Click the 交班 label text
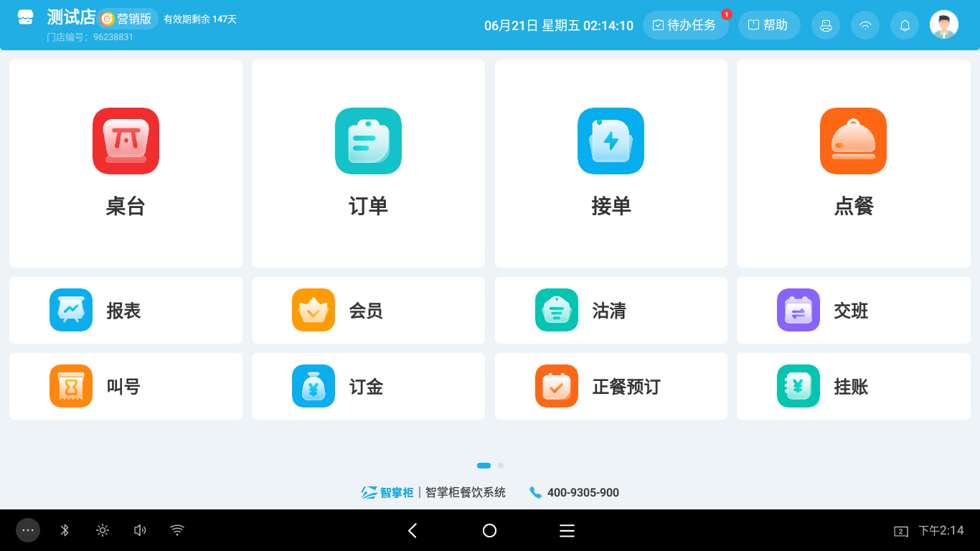This screenshot has width=980, height=551. pyautogui.click(x=851, y=311)
